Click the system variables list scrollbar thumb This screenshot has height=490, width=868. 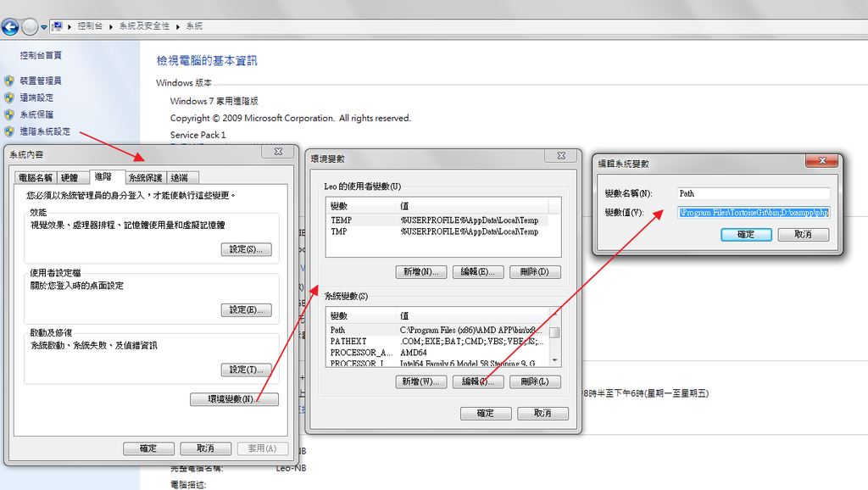554,332
